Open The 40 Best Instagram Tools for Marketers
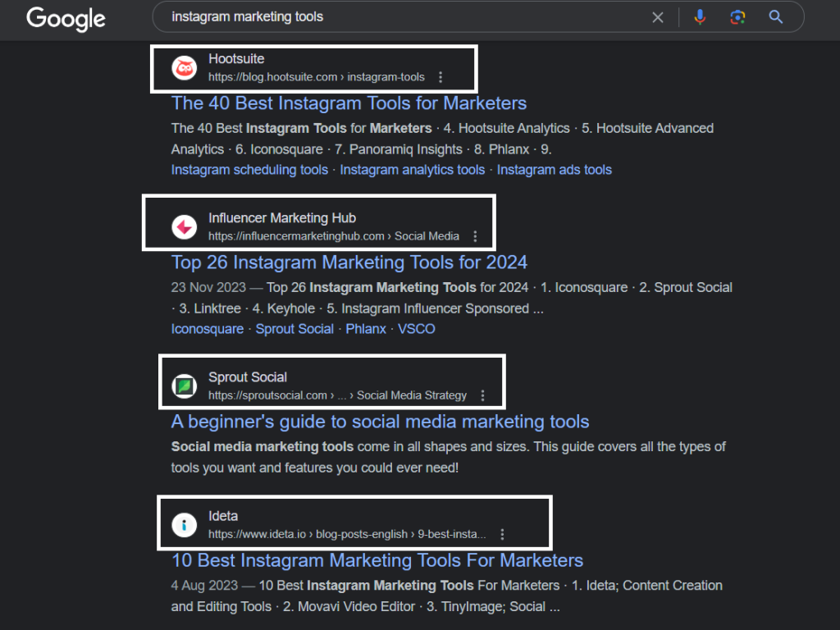The image size is (840, 630). coord(349,103)
